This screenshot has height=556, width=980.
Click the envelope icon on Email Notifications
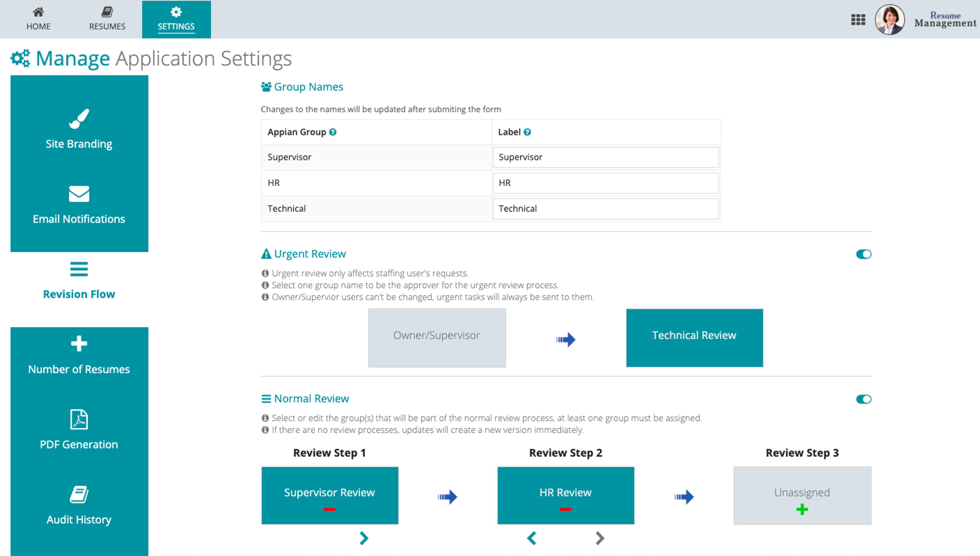79,194
